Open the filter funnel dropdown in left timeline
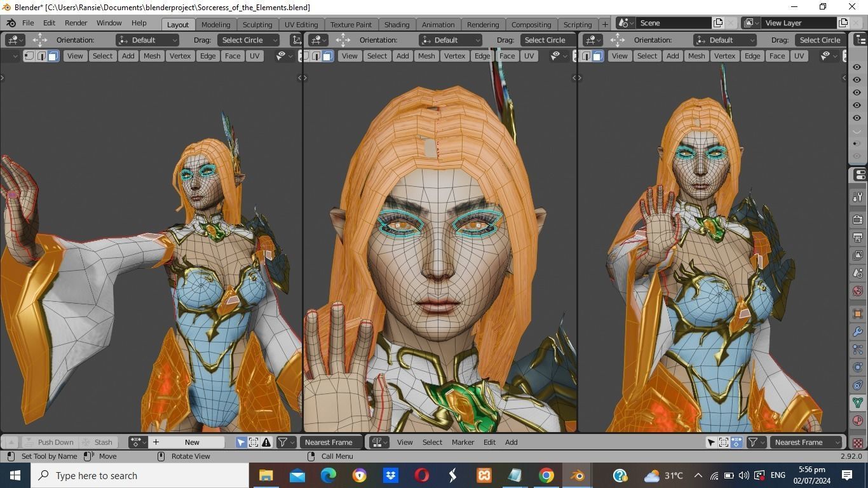The height and width of the screenshot is (488, 868). (287, 442)
